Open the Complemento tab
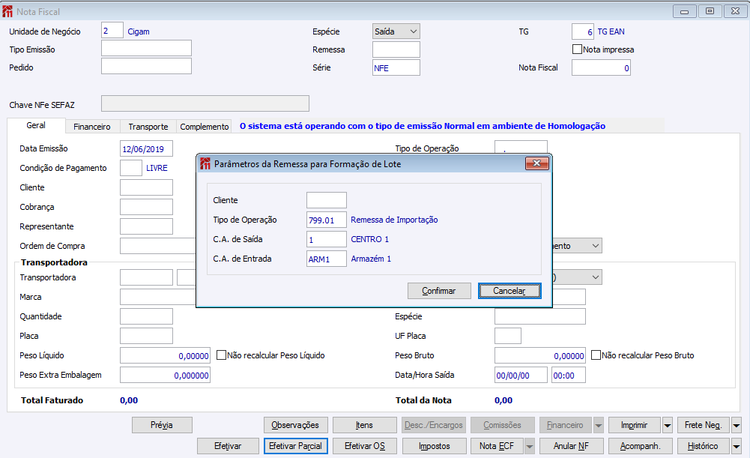This screenshot has height=458, width=750. pos(204,127)
